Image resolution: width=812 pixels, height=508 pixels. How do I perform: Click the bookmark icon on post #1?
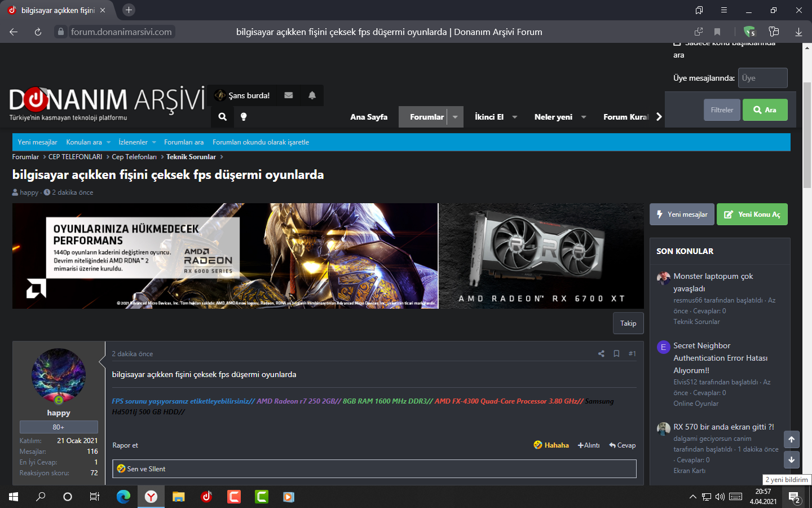[x=616, y=354]
